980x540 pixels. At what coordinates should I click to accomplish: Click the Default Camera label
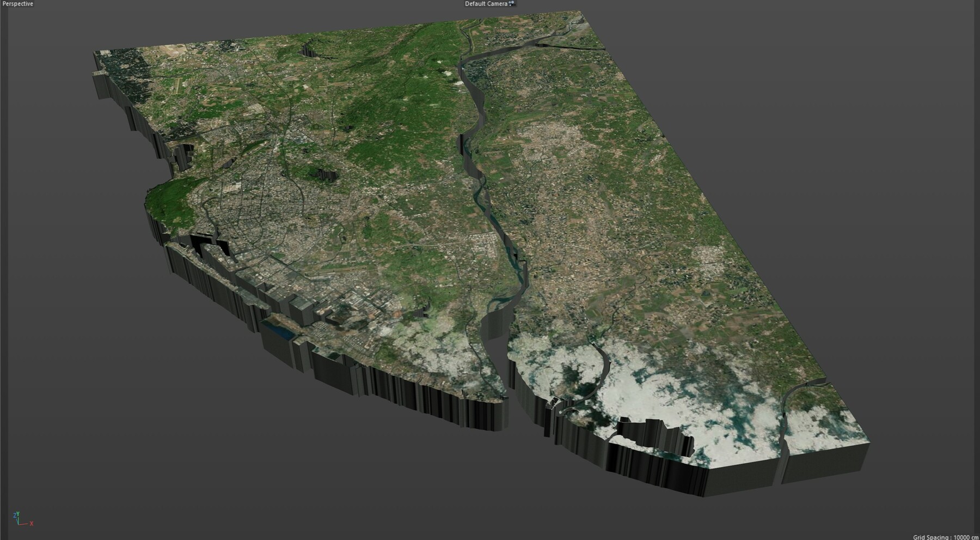[x=486, y=4]
